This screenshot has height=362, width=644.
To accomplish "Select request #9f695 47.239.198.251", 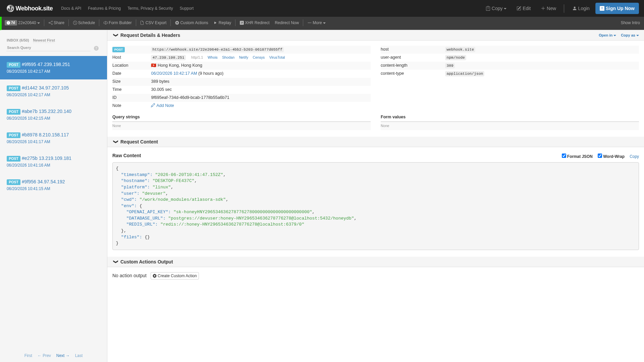I will pos(53,68).
